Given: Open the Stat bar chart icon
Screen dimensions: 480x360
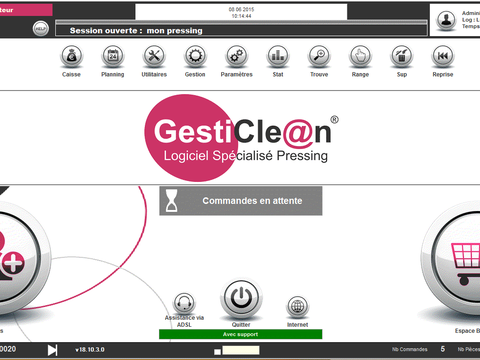Looking at the screenshot, I should point(278,56).
